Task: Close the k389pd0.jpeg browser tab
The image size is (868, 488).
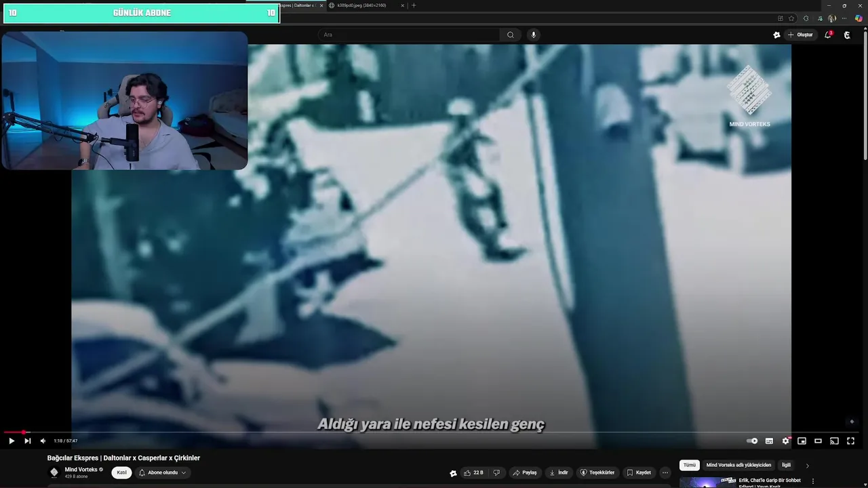Action: 403,5
